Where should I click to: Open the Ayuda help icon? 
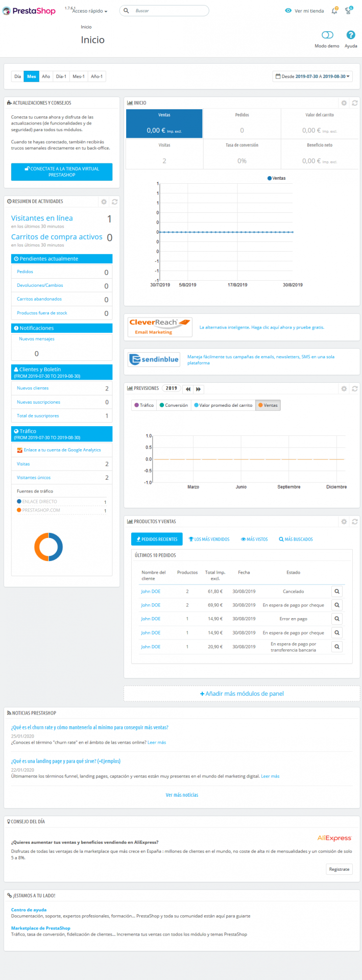(351, 35)
